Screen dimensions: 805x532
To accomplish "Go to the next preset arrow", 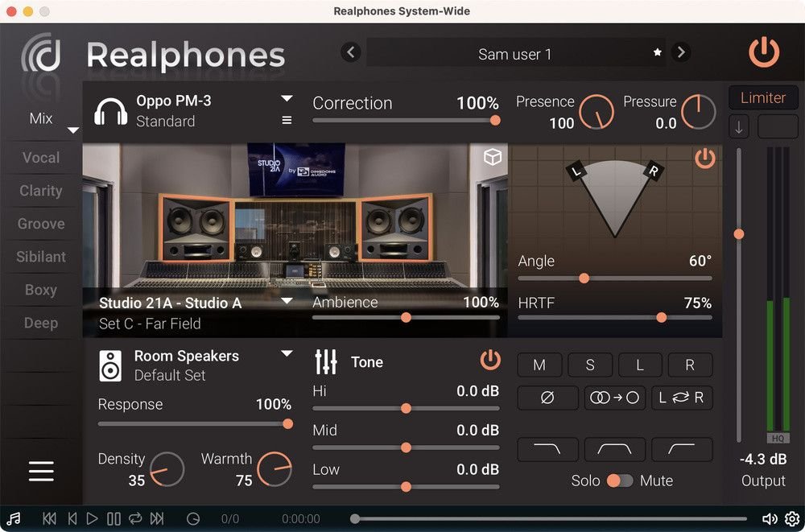I will pyautogui.click(x=681, y=52).
